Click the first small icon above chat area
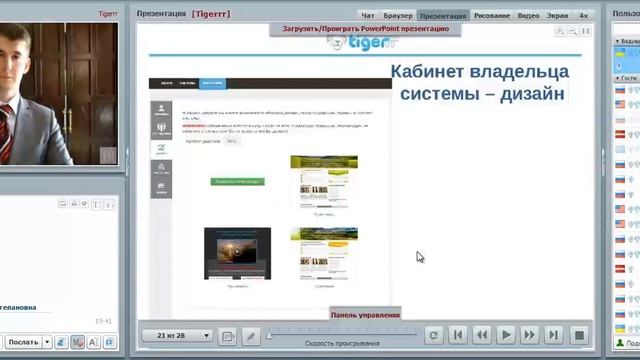 point(62,203)
